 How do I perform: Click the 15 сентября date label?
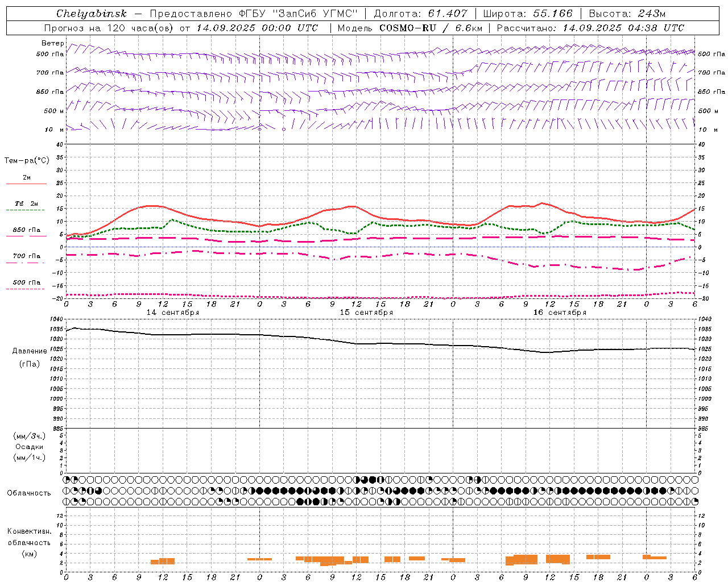coord(366,313)
